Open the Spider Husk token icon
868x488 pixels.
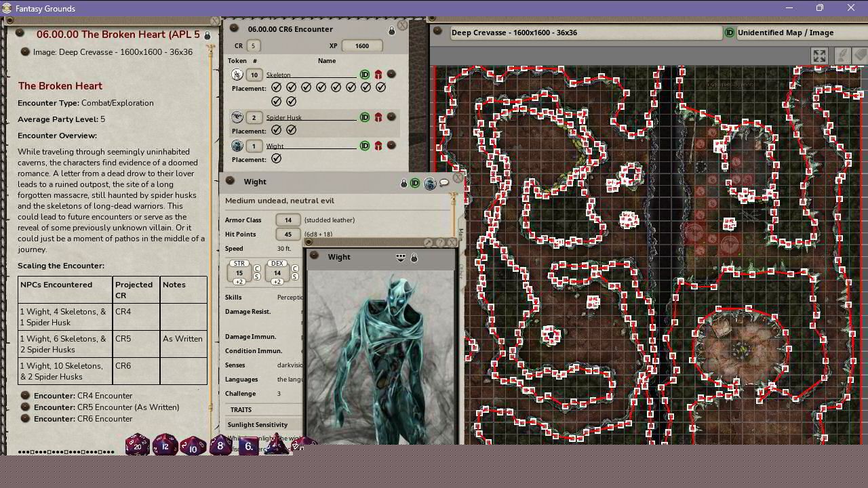(237, 117)
